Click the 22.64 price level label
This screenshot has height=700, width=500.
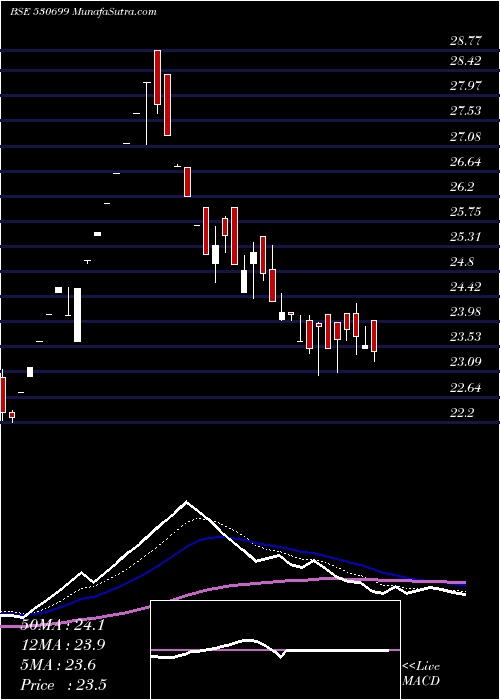pyautogui.click(x=466, y=388)
